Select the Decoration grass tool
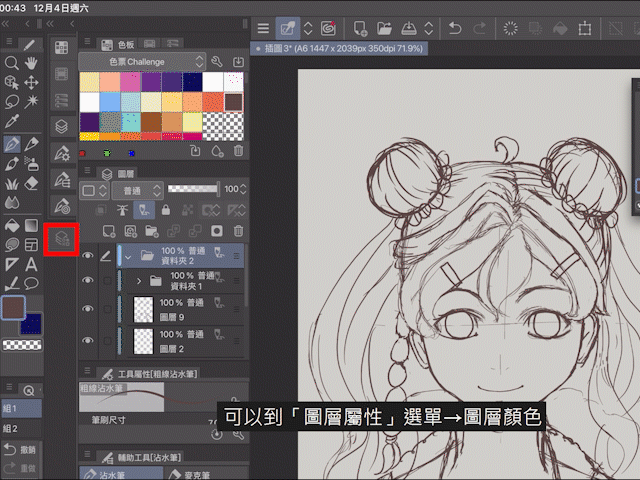This screenshot has height=480, width=640. tap(11, 183)
